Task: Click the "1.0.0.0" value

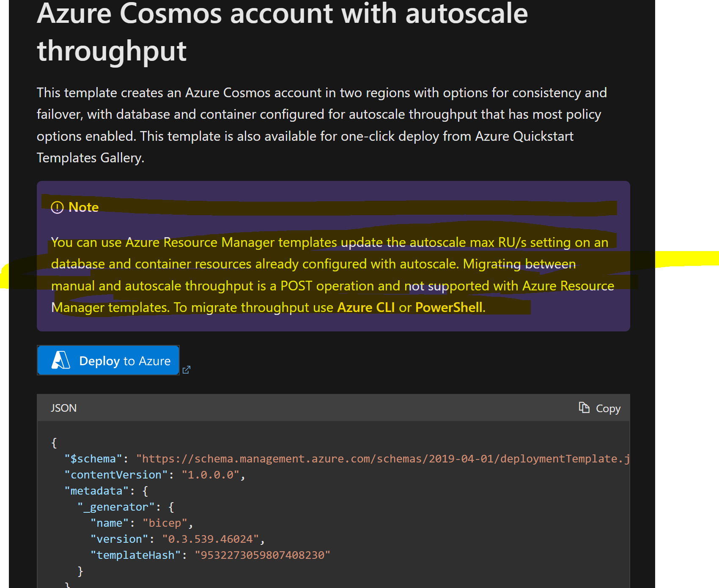Action: pos(210,475)
